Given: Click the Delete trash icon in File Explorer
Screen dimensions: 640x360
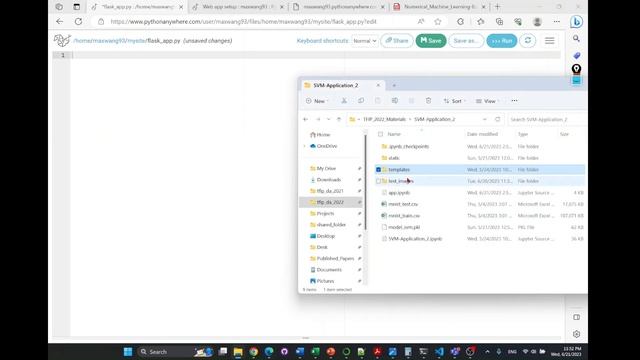Looking at the screenshot, I should pos(428,100).
